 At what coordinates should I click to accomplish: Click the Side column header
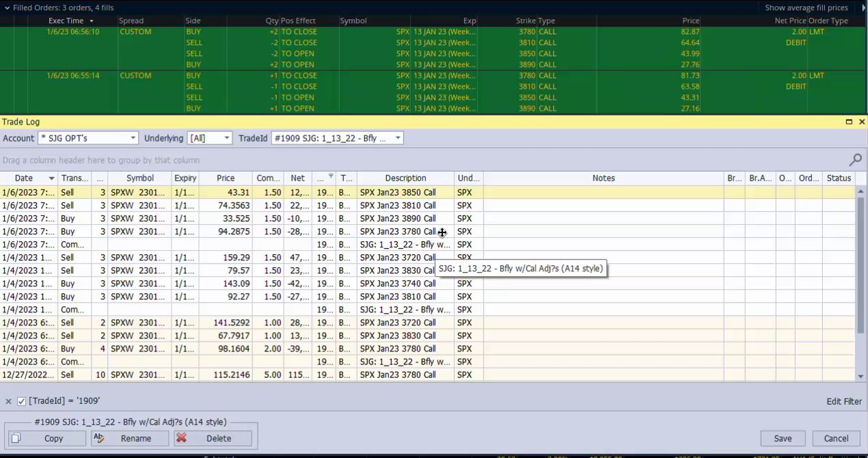[x=193, y=21]
